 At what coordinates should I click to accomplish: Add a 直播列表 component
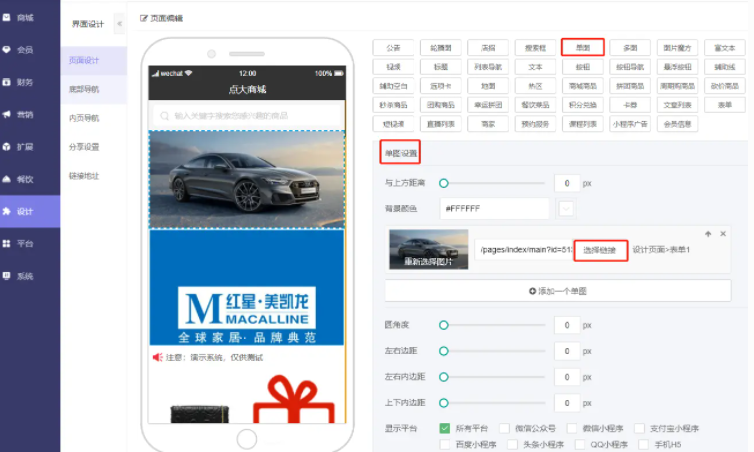click(440, 124)
